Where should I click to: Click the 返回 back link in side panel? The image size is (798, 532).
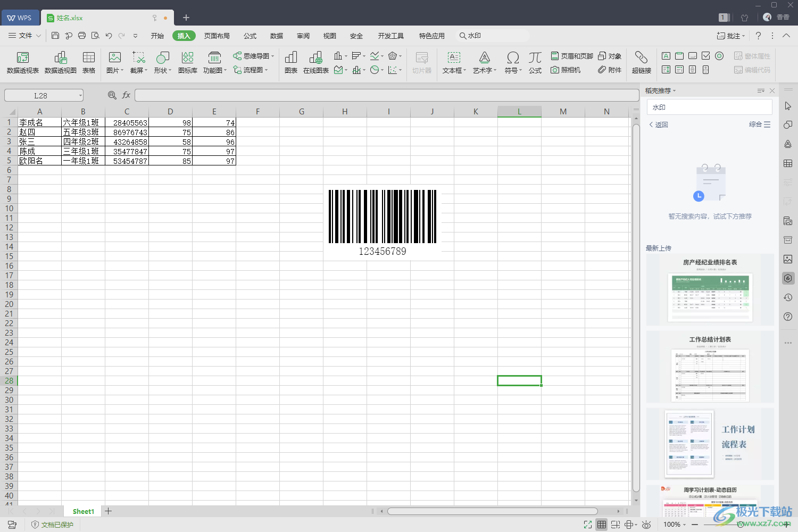(x=659, y=124)
